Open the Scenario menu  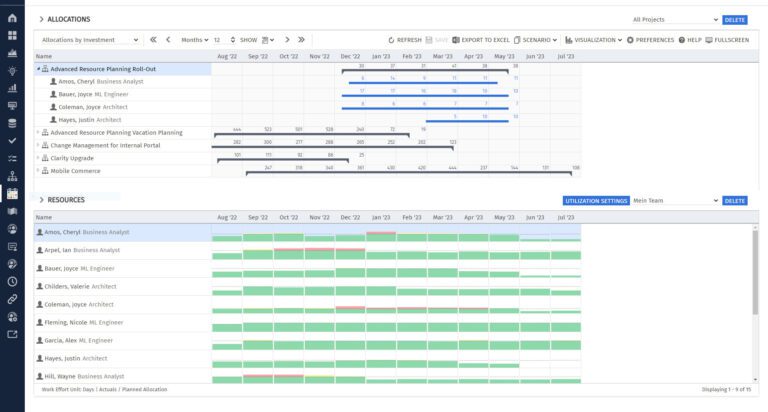537,40
